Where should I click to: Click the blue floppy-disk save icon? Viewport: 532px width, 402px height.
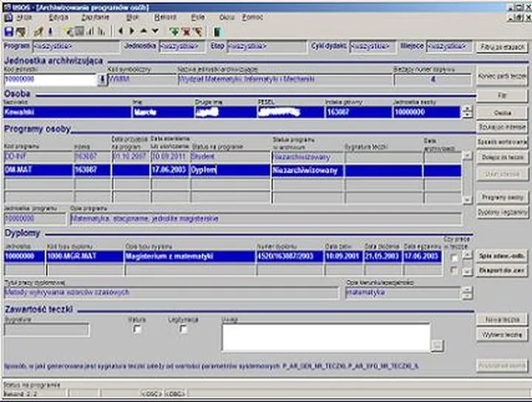(x=9, y=32)
